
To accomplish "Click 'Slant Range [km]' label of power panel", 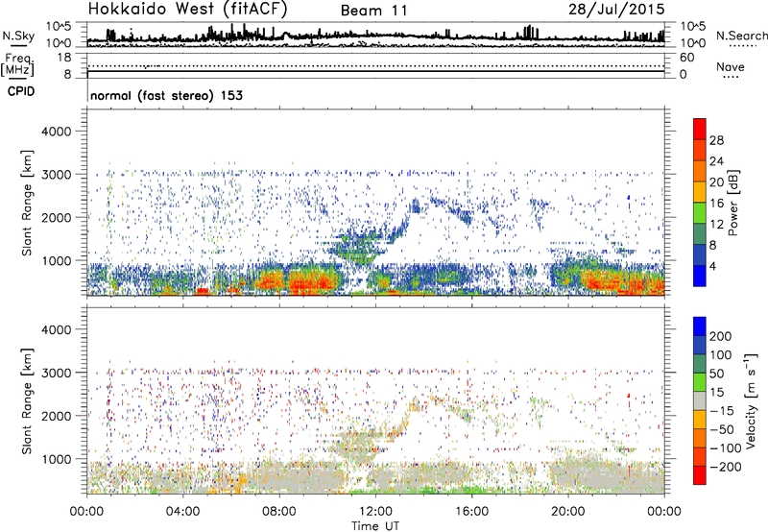I will click(27, 203).
